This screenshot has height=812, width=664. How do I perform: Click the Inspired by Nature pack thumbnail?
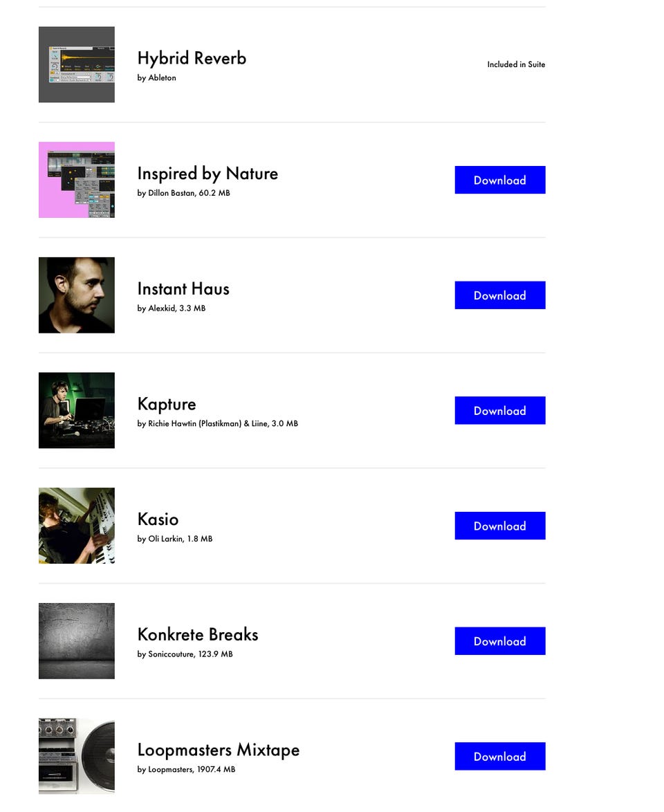76,180
